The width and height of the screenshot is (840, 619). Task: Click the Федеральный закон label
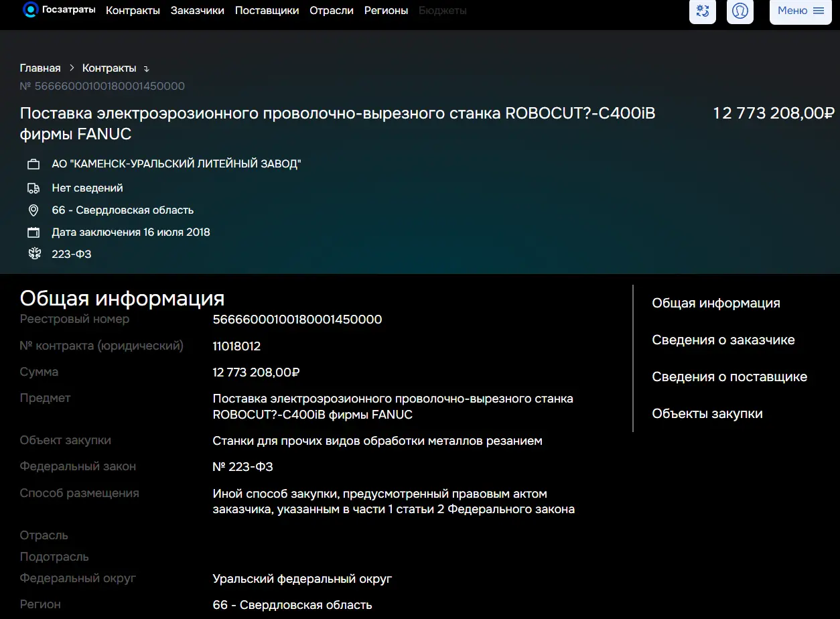coord(78,466)
